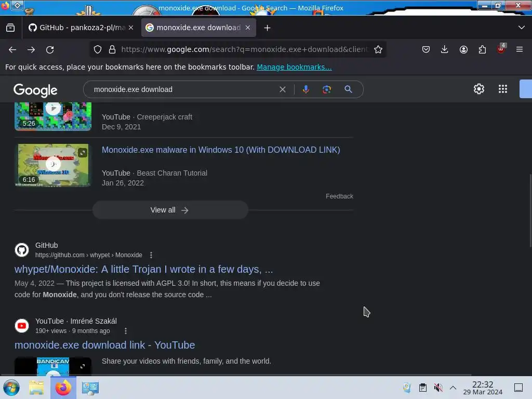Image resolution: width=532 pixels, height=399 pixels.
Task: Open Firefox View recent browsing icon
Action: 10,28
